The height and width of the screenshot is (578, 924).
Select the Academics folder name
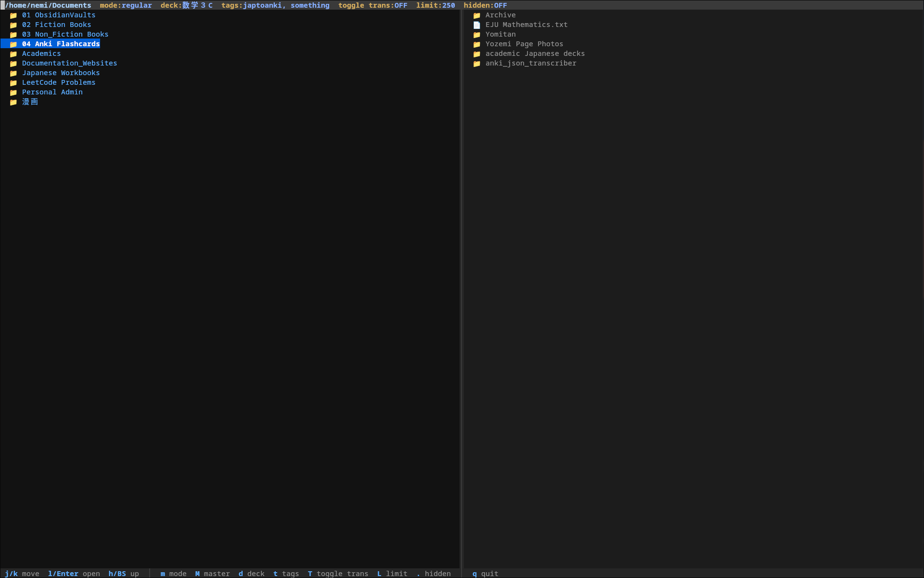pyautogui.click(x=41, y=53)
